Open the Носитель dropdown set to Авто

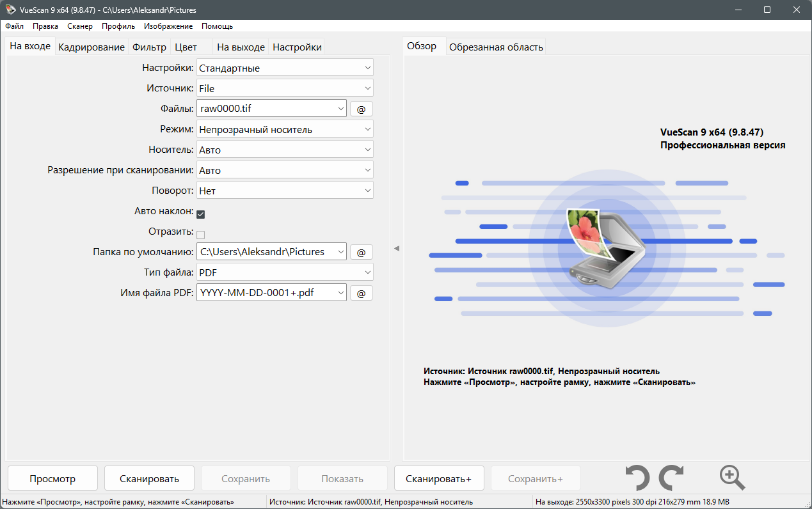[285, 150]
